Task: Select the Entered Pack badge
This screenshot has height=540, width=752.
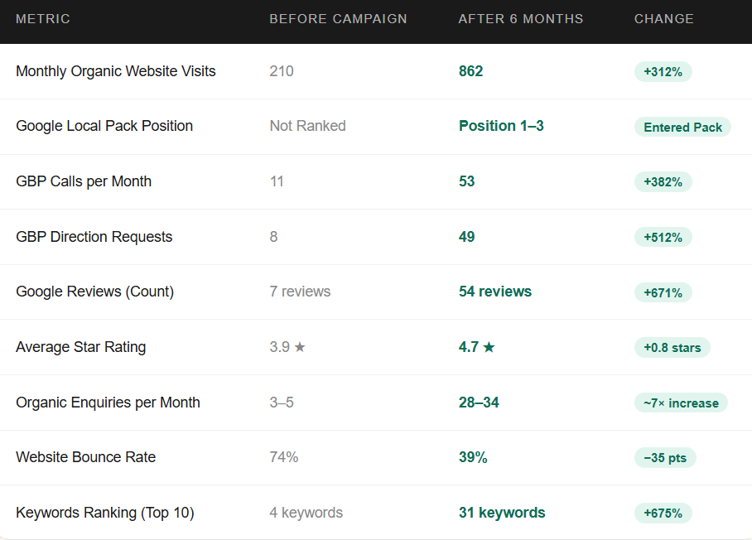Action: [x=682, y=127]
